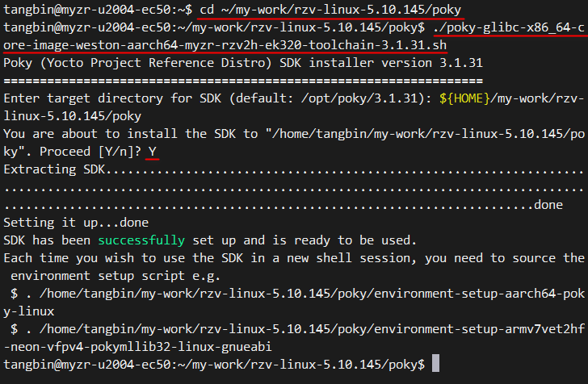588x384 pixels.
Task: Click the 'Extracting SDK' text
Action: [54, 169]
